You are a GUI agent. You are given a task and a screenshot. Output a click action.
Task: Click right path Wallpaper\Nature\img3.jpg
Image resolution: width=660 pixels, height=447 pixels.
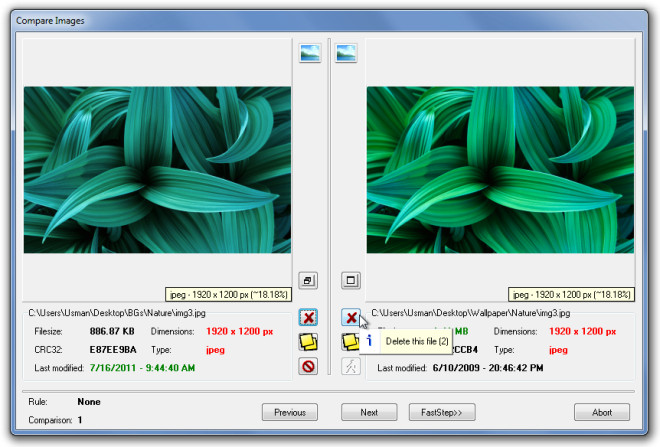pyautogui.click(x=471, y=313)
